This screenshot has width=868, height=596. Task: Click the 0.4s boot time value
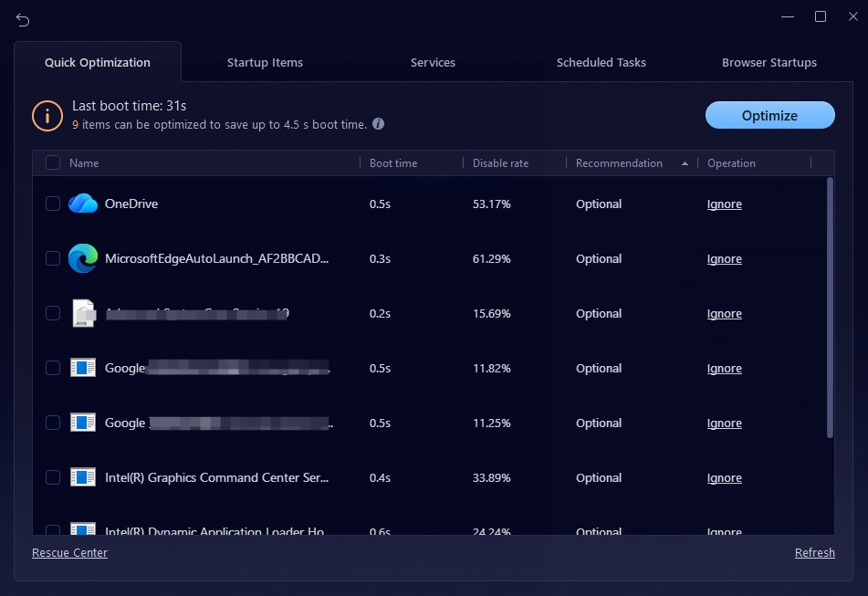(380, 478)
